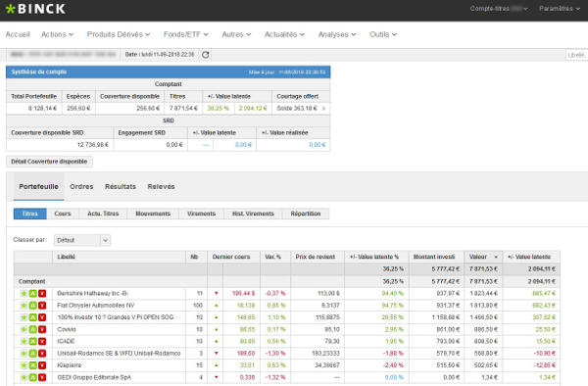The height and width of the screenshot is (386, 588).
Task: Click red V sell icon for 100% Investir row
Action: 42,317
